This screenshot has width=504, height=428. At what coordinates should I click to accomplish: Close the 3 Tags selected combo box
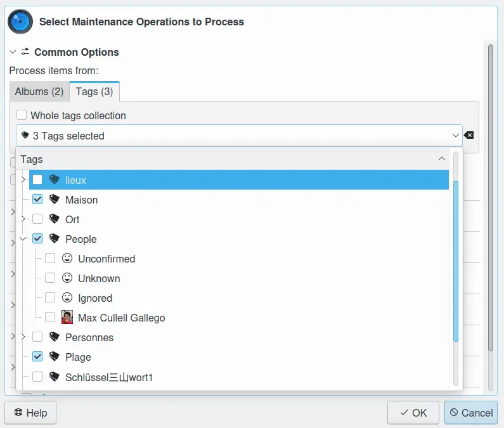click(x=455, y=136)
